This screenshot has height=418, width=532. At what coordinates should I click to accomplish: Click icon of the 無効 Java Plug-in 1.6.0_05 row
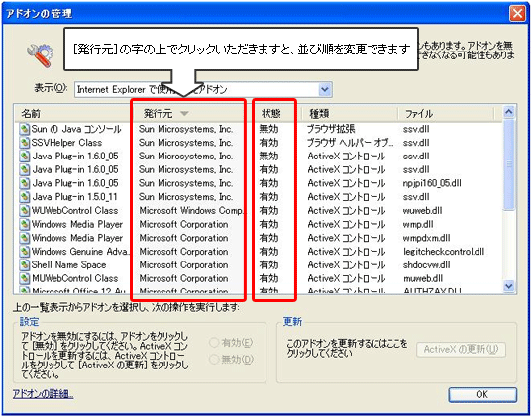pos(25,157)
